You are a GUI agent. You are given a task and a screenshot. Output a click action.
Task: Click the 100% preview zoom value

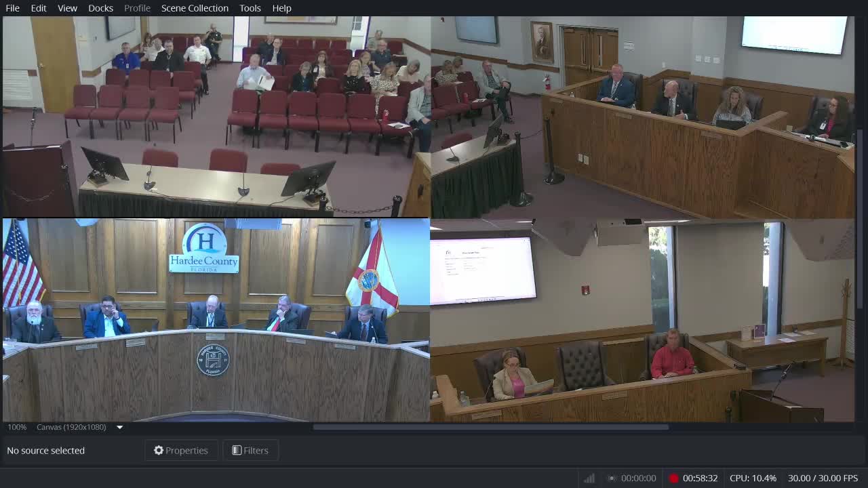(x=17, y=427)
